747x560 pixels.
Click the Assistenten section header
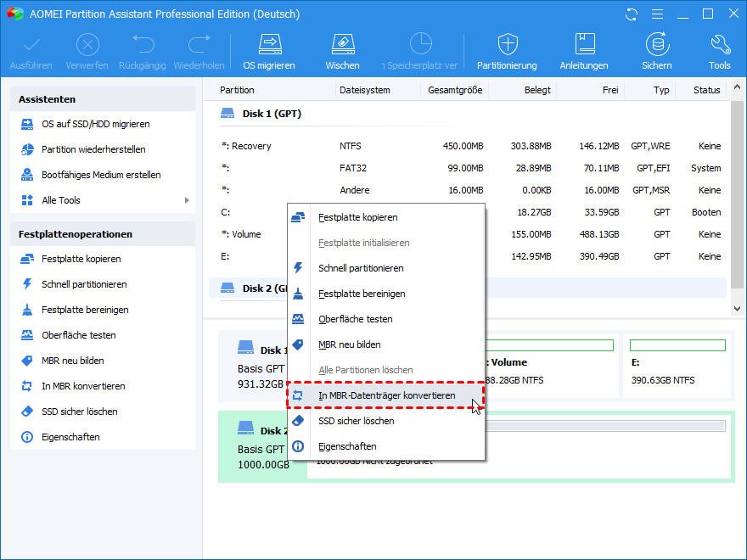[x=103, y=99]
